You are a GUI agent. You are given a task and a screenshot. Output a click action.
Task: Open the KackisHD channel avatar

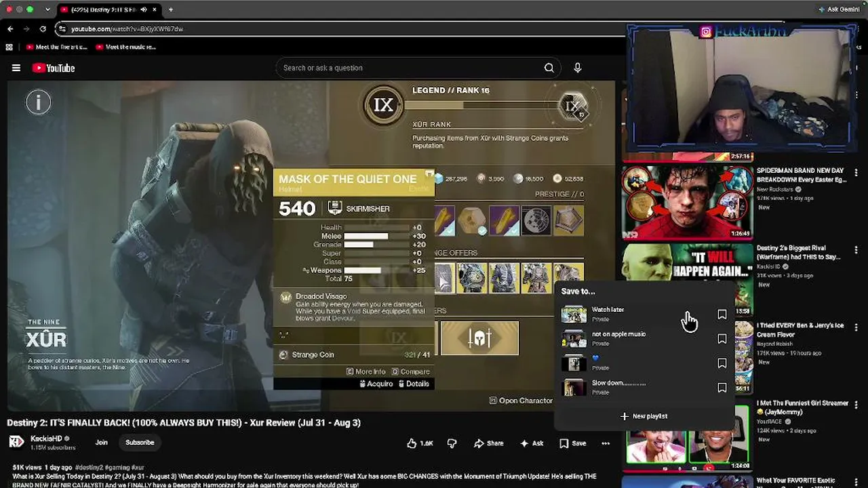click(x=16, y=443)
